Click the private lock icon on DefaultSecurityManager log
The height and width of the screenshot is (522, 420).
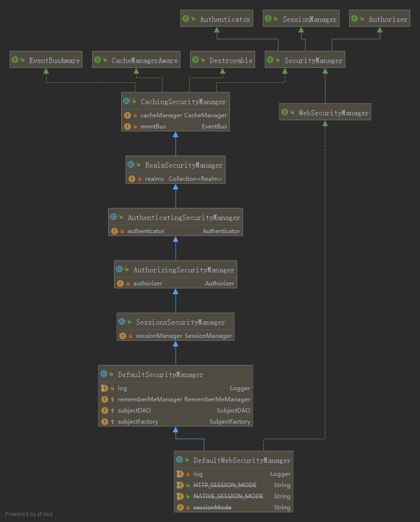(x=113, y=388)
